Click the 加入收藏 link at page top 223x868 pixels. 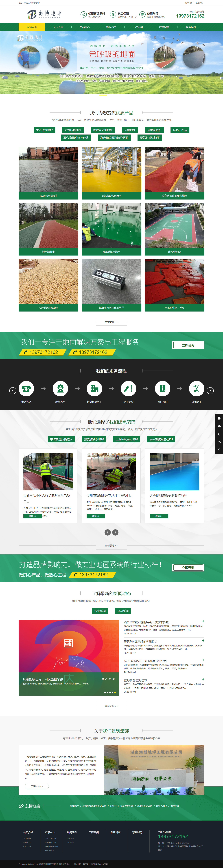188,3
